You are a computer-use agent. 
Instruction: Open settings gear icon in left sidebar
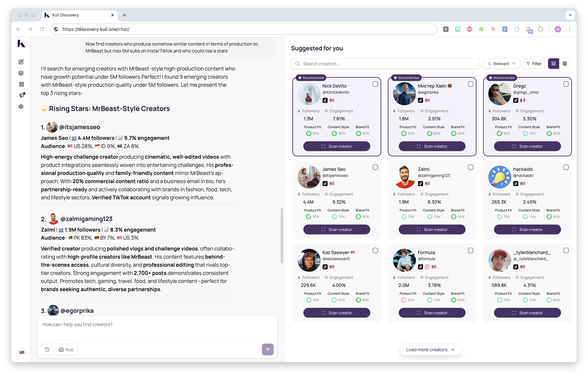point(21,107)
